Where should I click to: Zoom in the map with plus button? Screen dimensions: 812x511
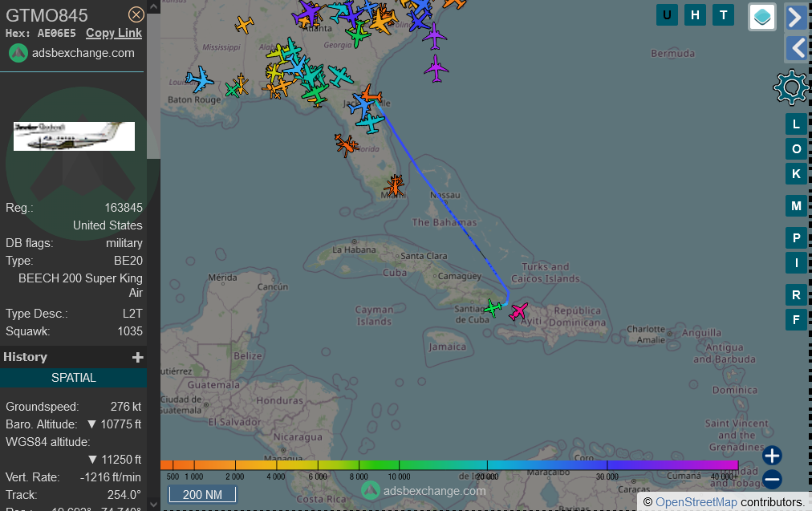click(772, 456)
